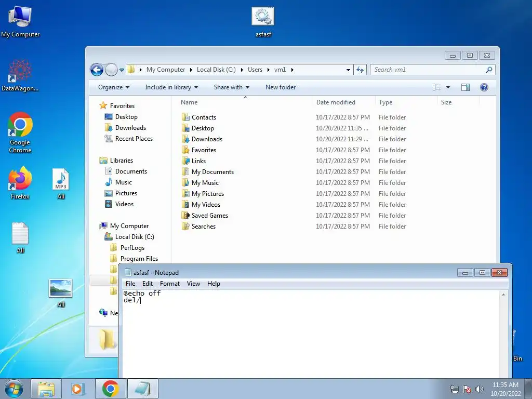This screenshot has height=399, width=532.
Task: Select the MP3 file named All on desktop
Action: 61,183
